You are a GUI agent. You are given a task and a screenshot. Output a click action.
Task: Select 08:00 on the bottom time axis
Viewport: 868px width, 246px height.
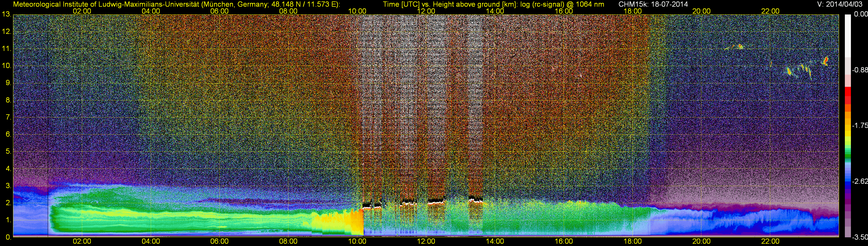(x=288, y=241)
